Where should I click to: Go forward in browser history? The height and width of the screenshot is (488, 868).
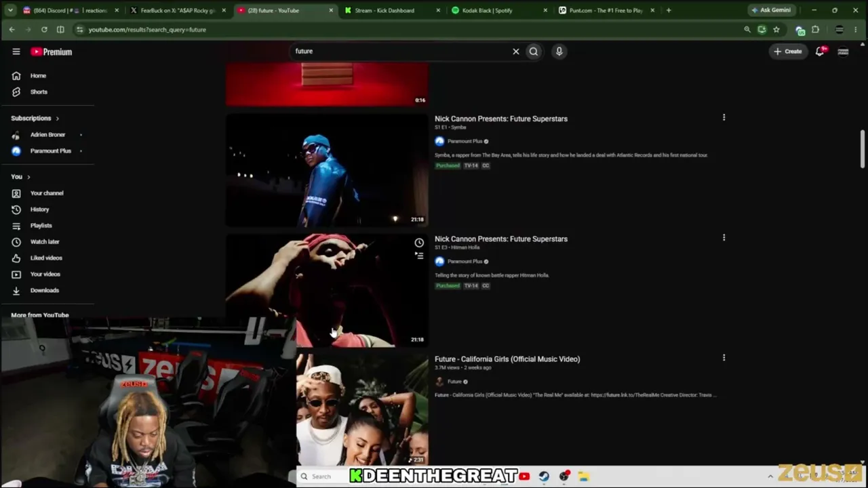28,30
